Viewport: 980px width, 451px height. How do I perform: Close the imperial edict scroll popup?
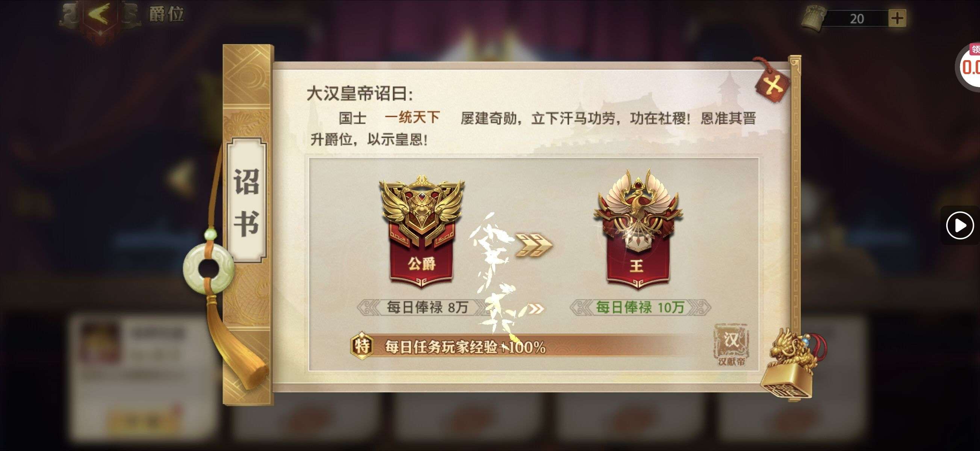[x=773, y=83]
